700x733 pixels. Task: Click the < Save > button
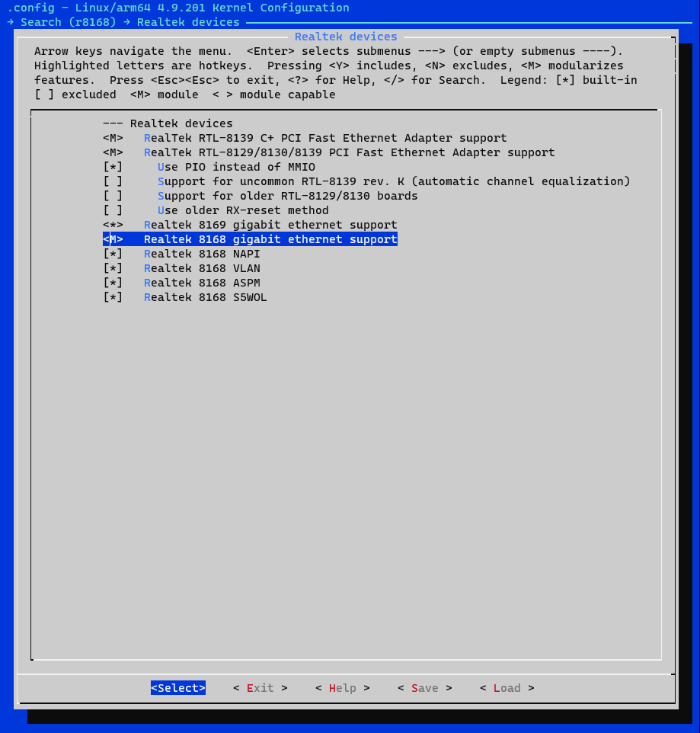(x=425, y=688)
